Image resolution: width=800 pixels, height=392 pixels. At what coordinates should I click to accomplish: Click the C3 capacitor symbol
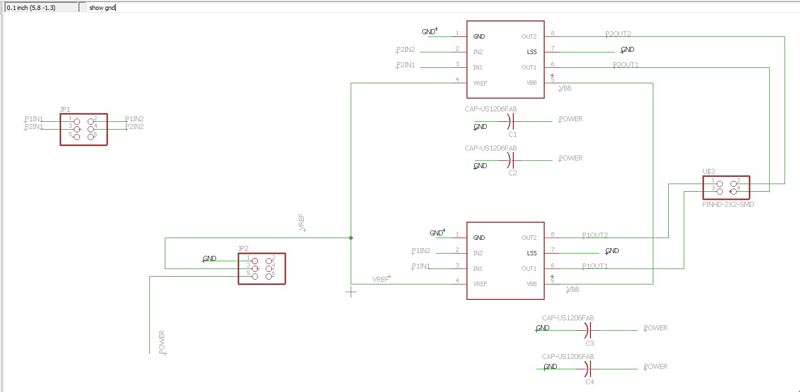[x=588, y=330]
